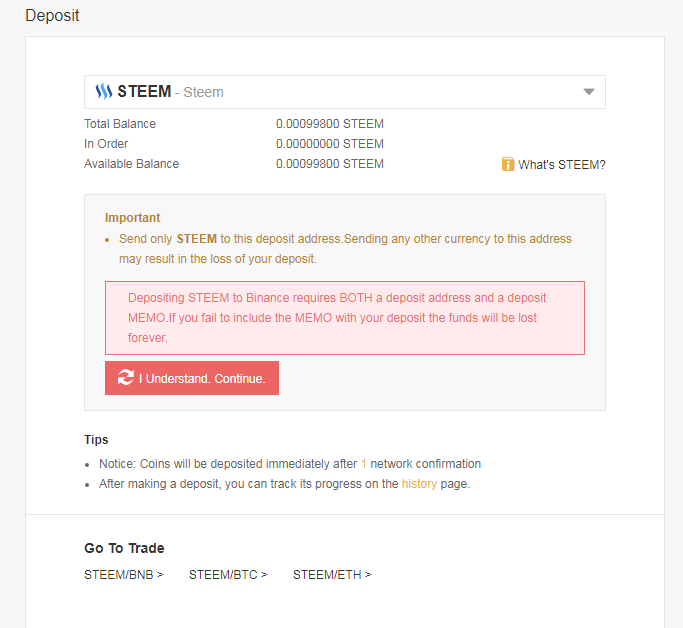Select the In Order value 0.00000000 STEEM
The image size is (683, 628).
(x=330, y=144)
